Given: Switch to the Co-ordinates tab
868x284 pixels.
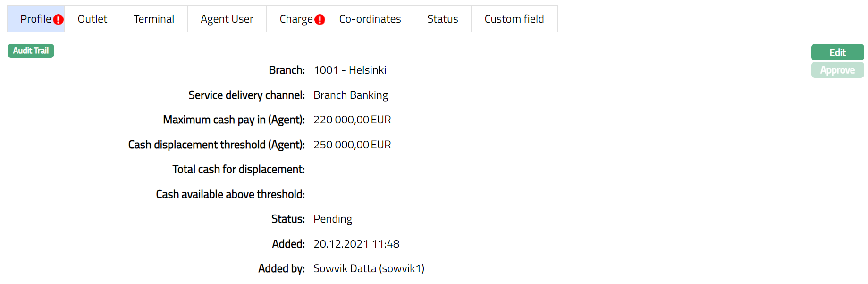Looking at the screenshot, I should click(370, 19).
